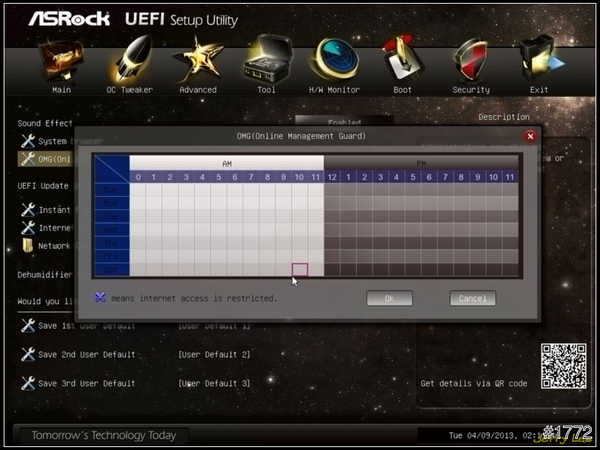Image resolution: width=600 pixels, height=450 pixels.
Task: Click the Network Configuration folder icon
Action: [28, 245]
